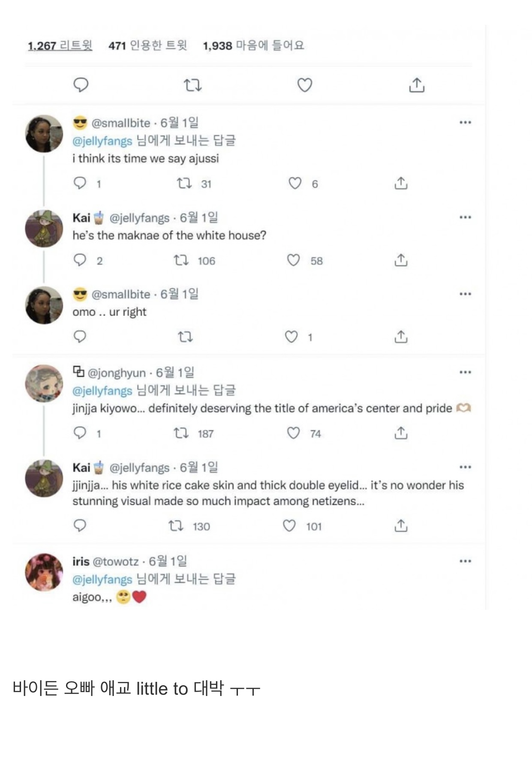Open iris profile picture avatar
Viewport: 532px width, 777px height.
click(44, 572)
